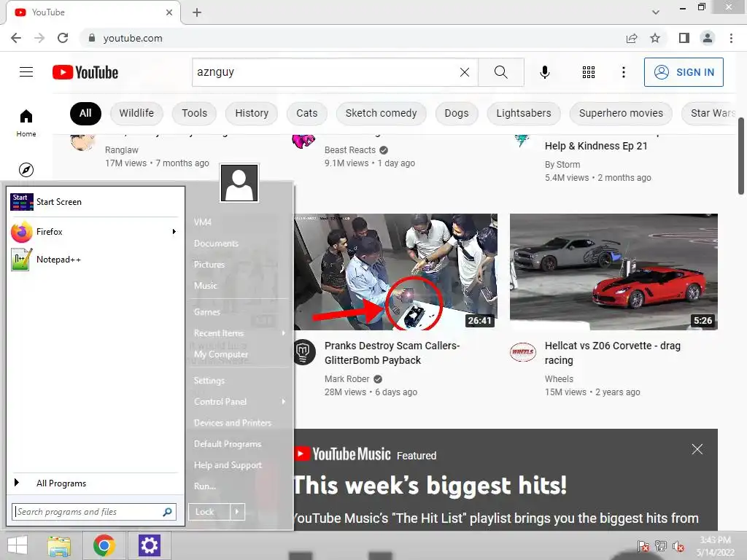Image resolution: width=747 pixels, height=560 pixels.
Task: Click the Windows Start button
Action: [18, 545]
